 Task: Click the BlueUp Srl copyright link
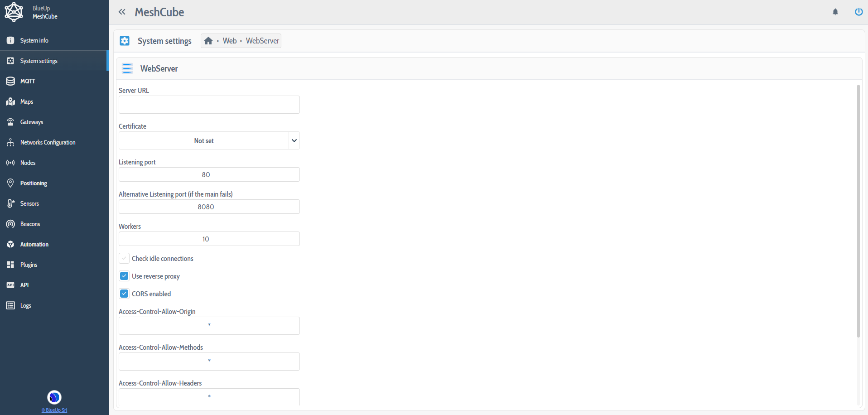54,410
